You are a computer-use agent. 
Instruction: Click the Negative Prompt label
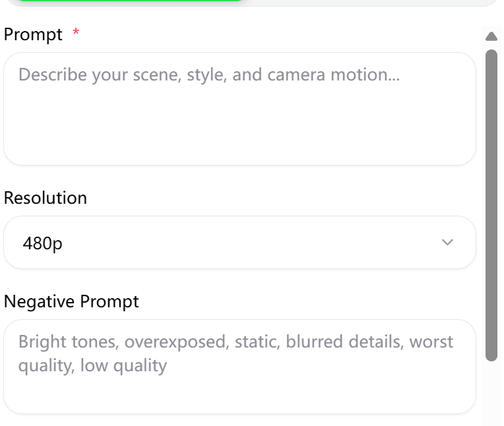(71, 301)
